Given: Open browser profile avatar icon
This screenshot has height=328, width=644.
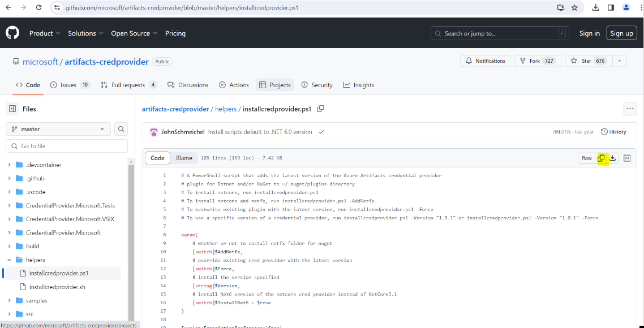Looking at the screenshot, I should point(626,7).
